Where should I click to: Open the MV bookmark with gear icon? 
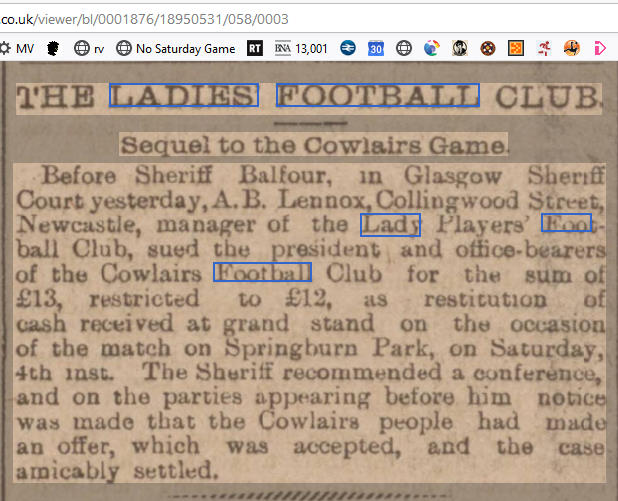coord(17,48)
